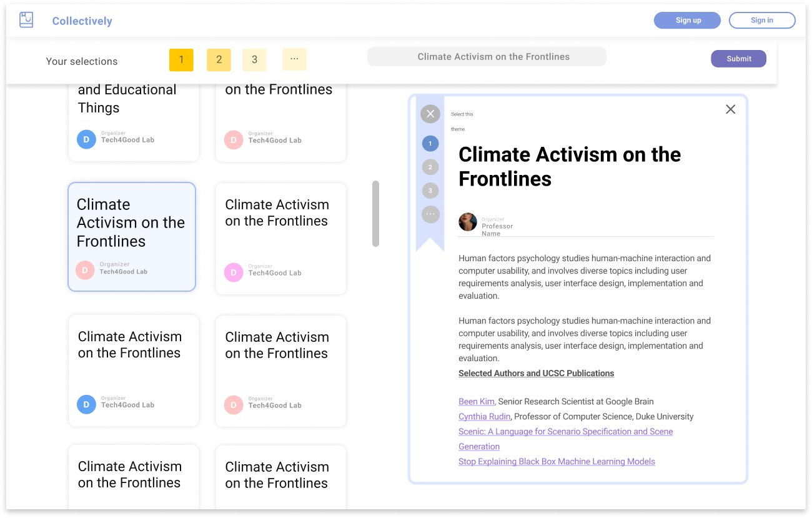Click the pink D organizer avatar on highlighted card

click(x=85, y=270)
